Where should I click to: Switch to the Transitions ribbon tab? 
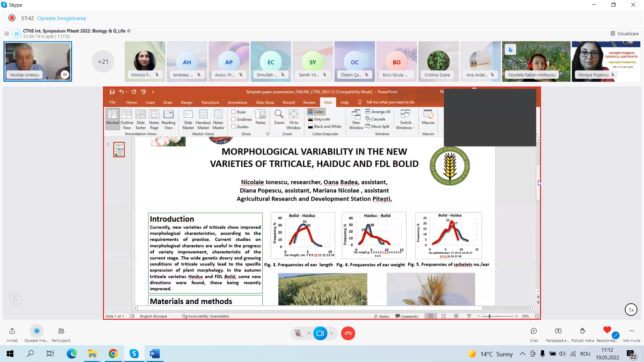(210, 102)
